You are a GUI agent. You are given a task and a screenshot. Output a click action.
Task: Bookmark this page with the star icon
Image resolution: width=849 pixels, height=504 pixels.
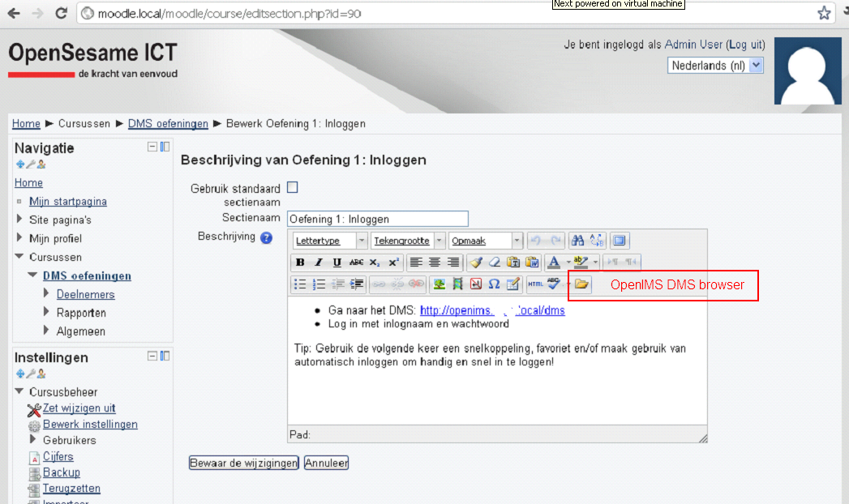(824, 13)
